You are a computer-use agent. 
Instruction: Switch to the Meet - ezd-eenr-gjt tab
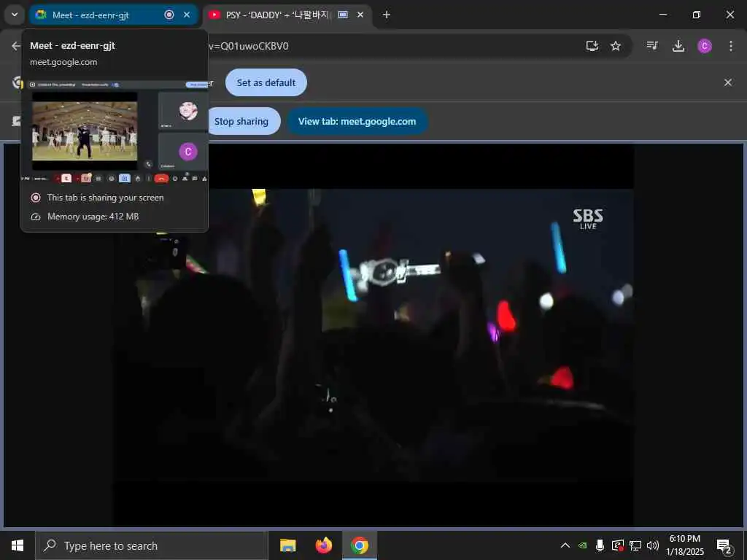[113, 15]
